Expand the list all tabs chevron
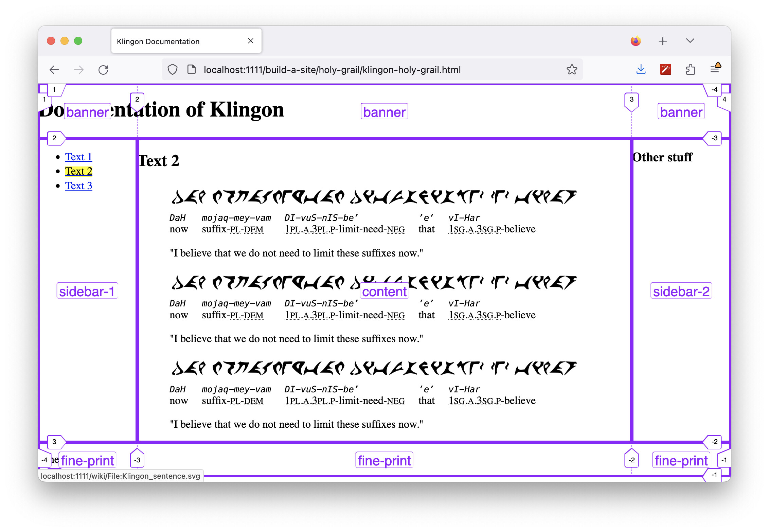The width and height of the screenshot is (769, 532). [x=690, y=41]
